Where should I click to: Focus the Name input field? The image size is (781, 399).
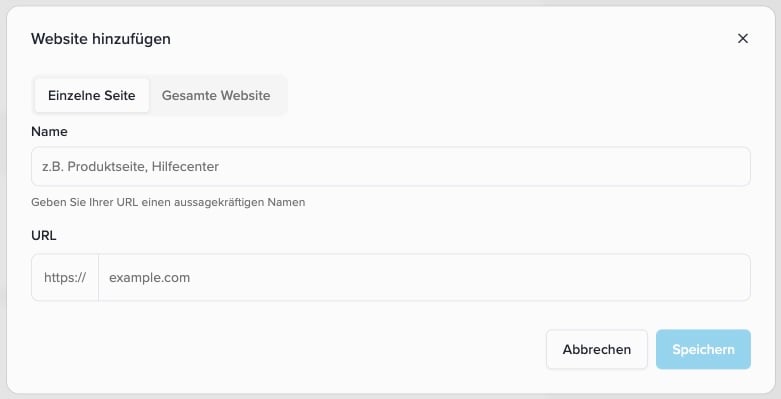390,166
